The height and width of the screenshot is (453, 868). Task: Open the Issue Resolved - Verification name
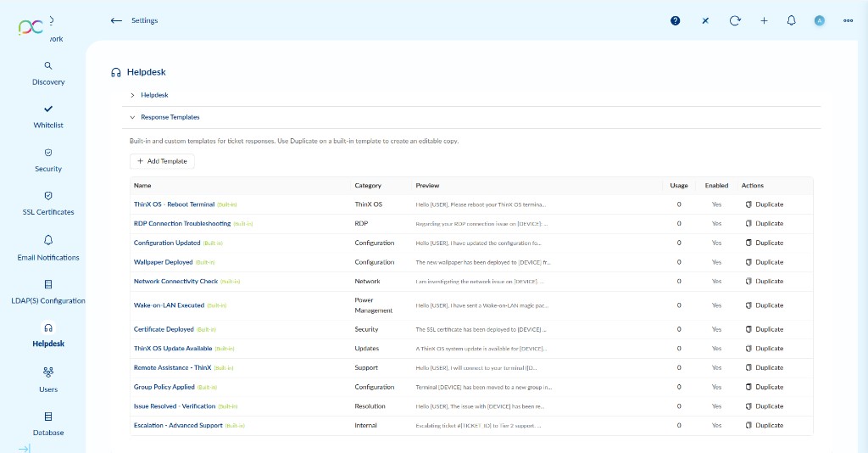[175, 406]
